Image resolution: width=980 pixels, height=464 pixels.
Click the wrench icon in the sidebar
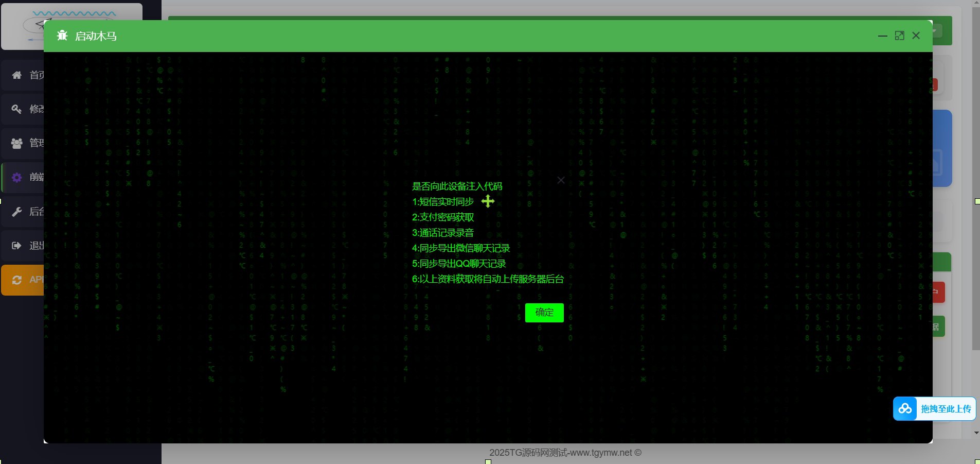(x=17, y=212)
